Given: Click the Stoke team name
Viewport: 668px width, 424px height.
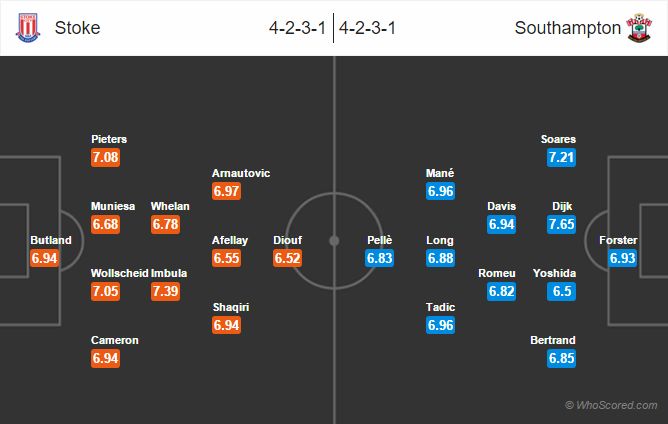Looking at the screenshot, I should pyautogui.click(x=78, y=28).
